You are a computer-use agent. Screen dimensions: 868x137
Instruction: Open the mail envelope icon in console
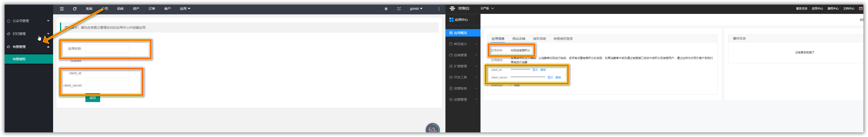tap(861, 9)
